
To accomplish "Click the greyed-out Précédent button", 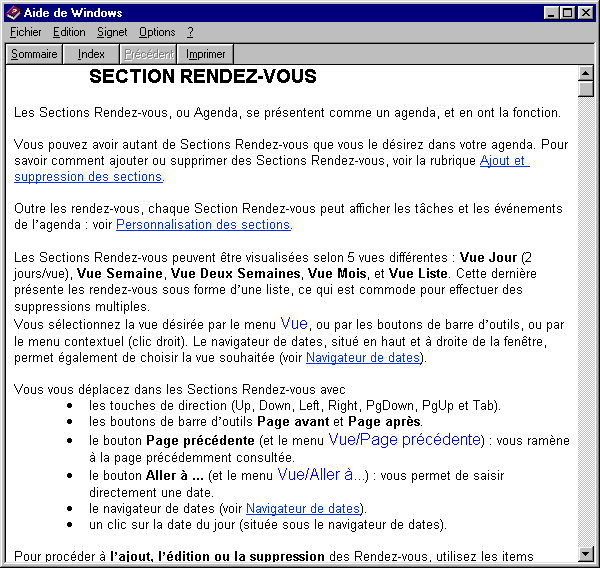I will click(x=148, y=54).
